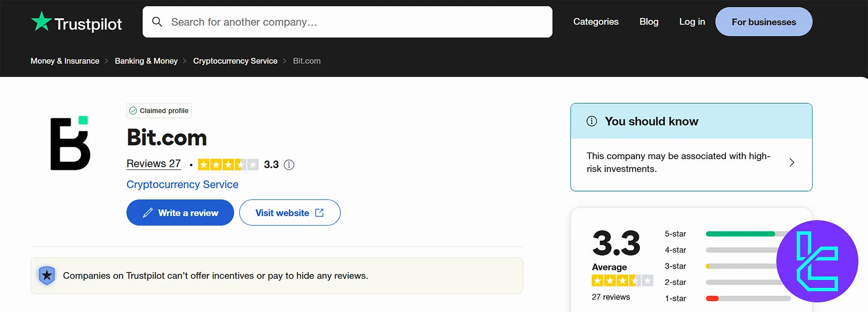Focus the search for another company field

(x=347, y=22)
